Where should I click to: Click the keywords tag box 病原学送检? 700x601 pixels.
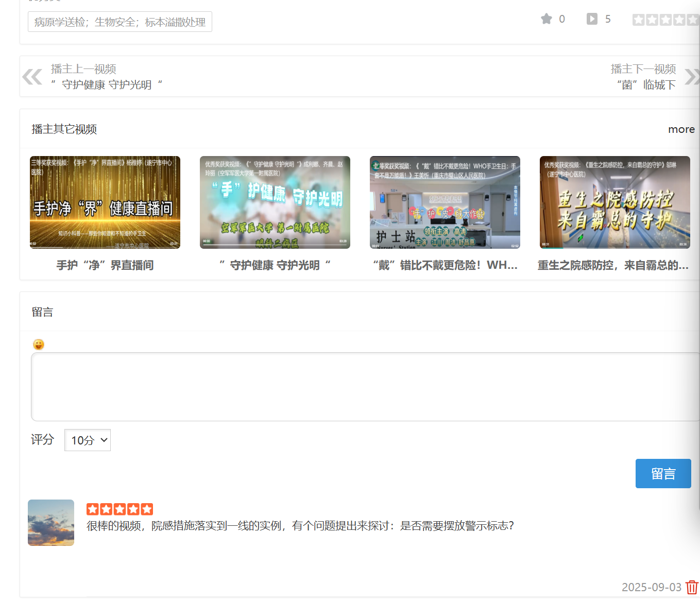click(x=120, y=22)
